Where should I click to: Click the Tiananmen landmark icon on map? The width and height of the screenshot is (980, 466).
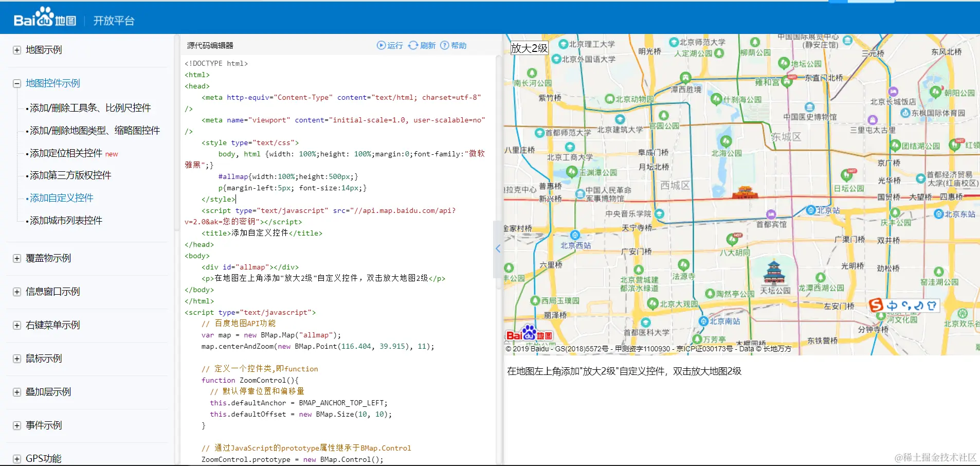pos(745,193)
